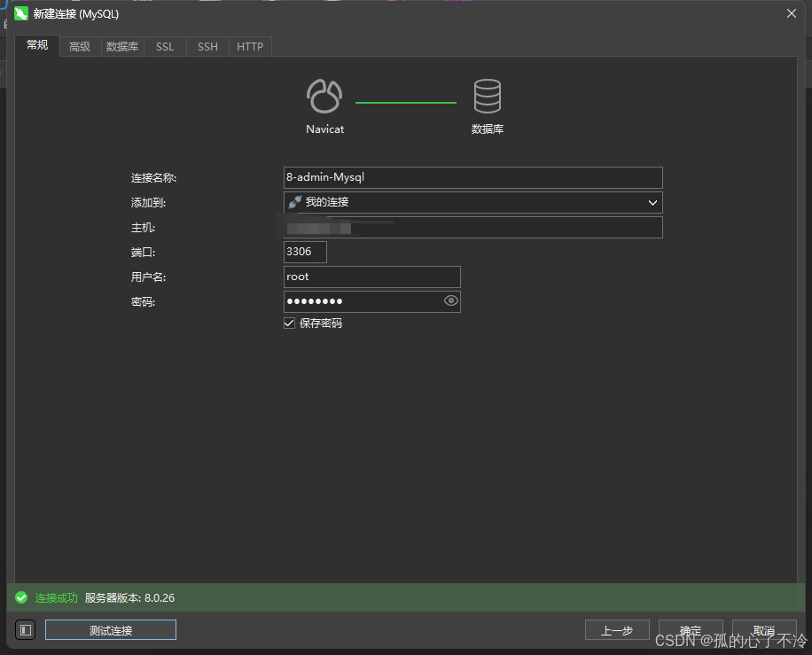Click the 连接名称 label
812x655 pixels.
pyautogui.click(x=153, y=177)
